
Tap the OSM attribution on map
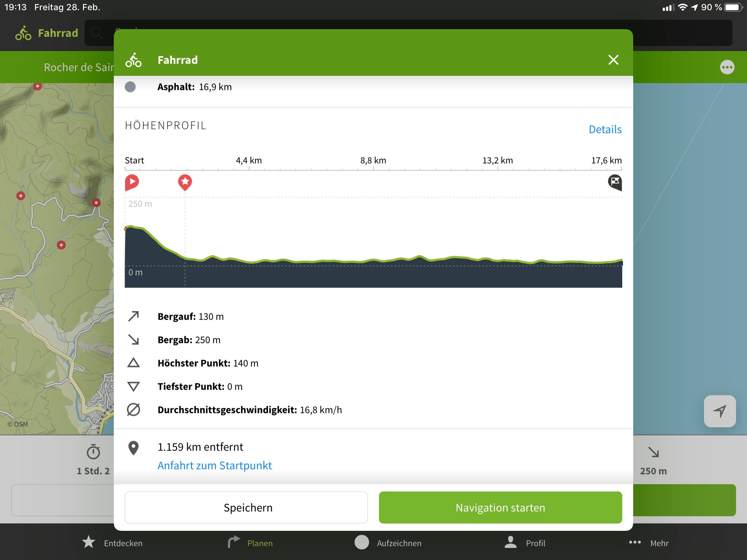pos(18,424)
